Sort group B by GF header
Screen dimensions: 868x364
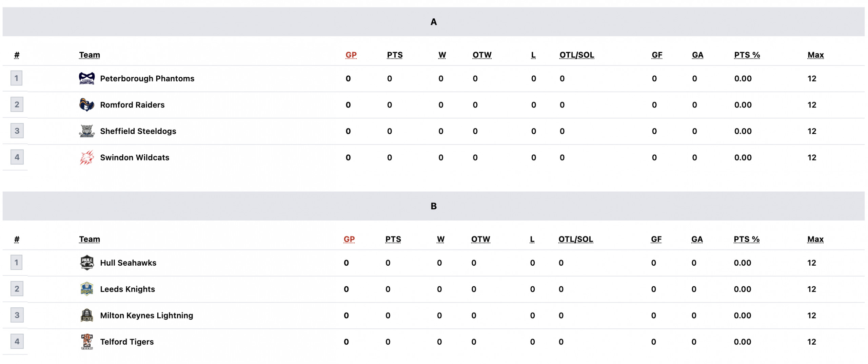point(656,239)
